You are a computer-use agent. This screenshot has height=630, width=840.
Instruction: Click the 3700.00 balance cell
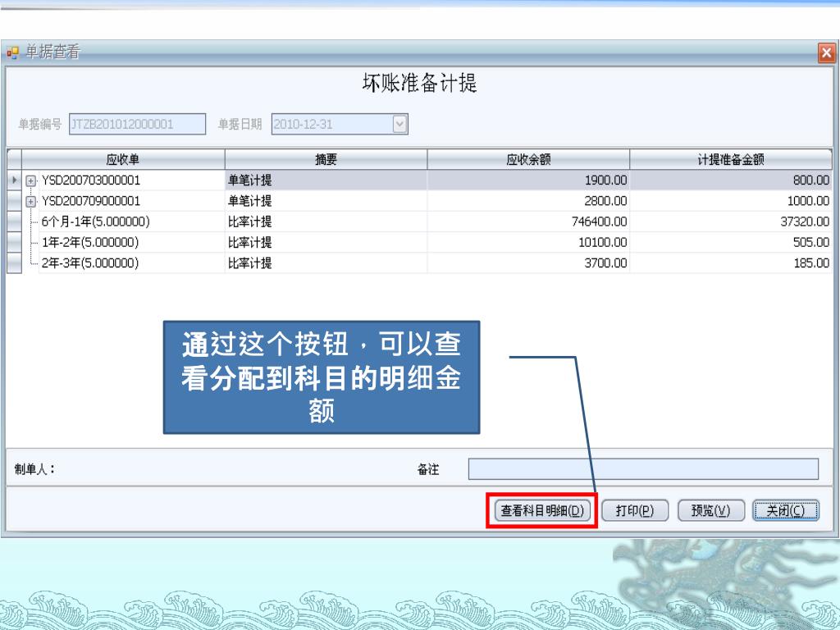pyautogui.click(x=528, y=263)
